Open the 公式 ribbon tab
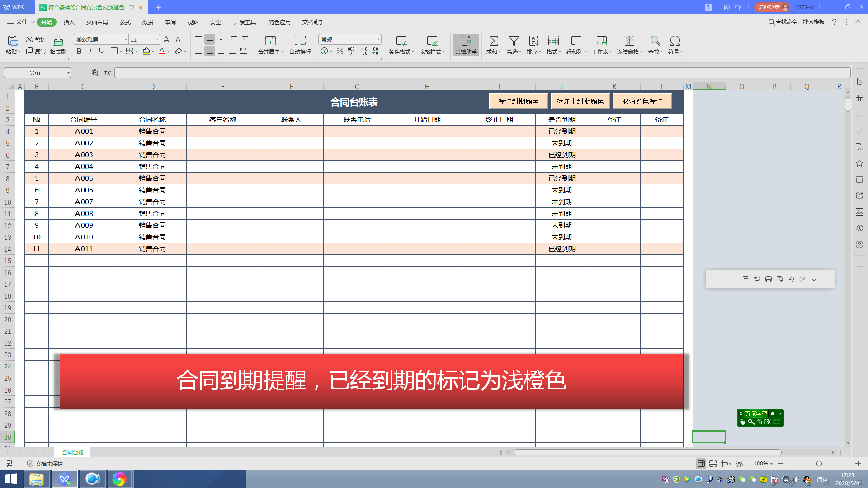Screen dimensions: 868x488 [x=125, y=22]
